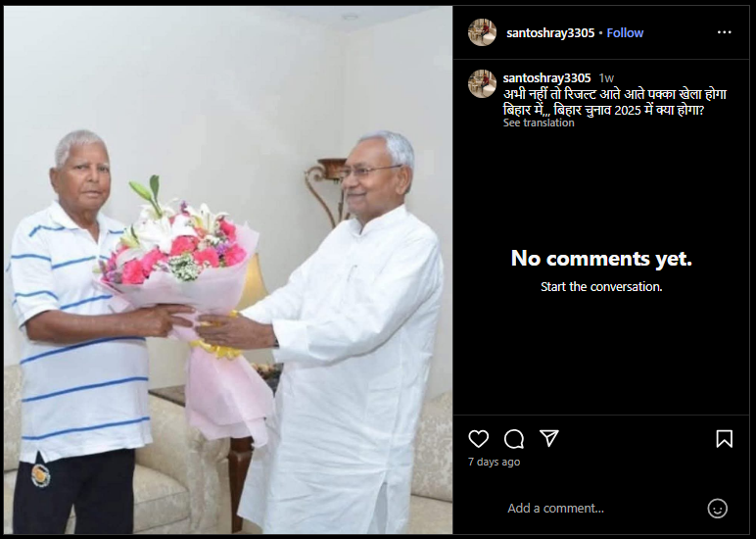
Task: Open emoji picker smiley icon
Action: [717, 508]
